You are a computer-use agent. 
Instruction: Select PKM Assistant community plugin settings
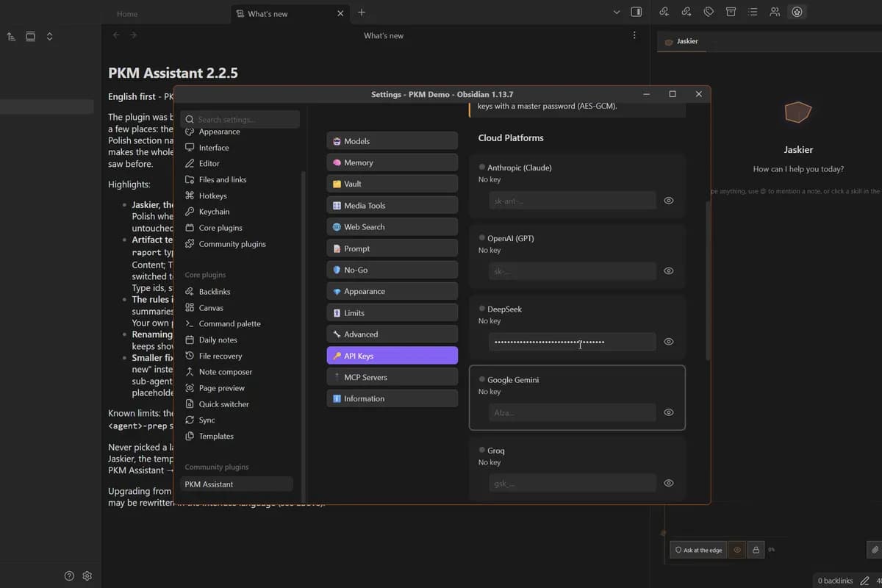237,484
